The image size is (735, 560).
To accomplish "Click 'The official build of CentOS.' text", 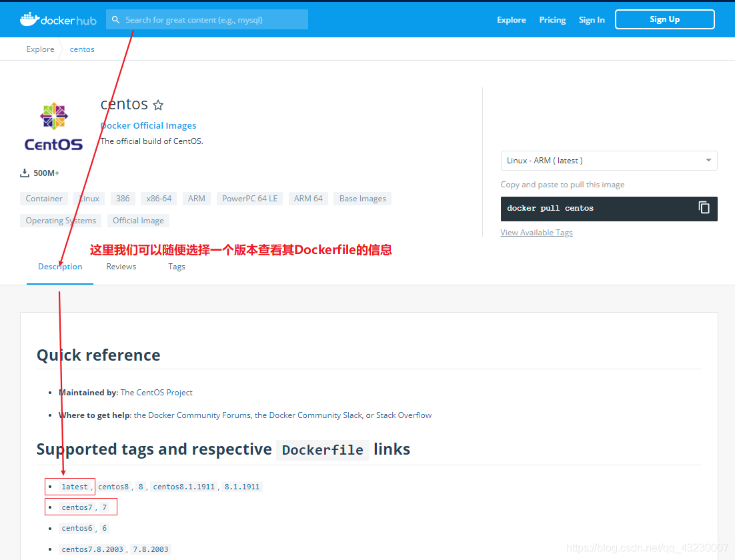I will 152,141.
